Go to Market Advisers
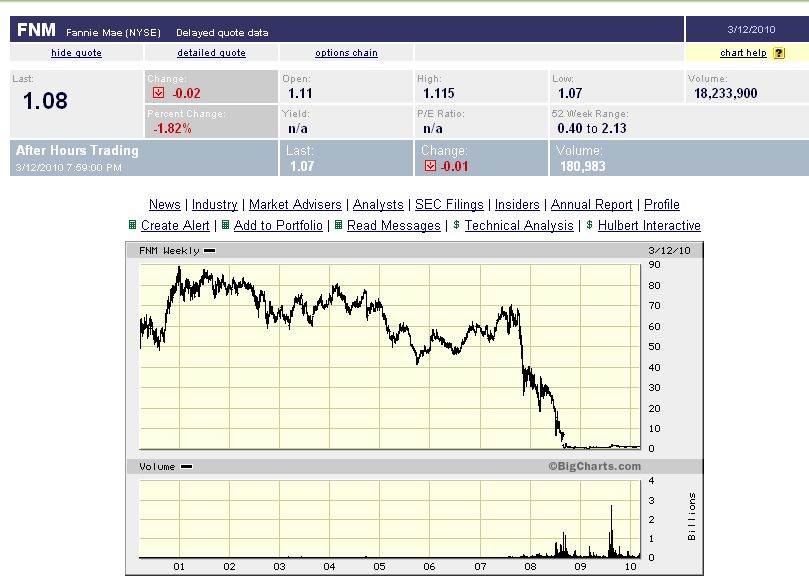 pyautogui.click(x=295, y=204)
